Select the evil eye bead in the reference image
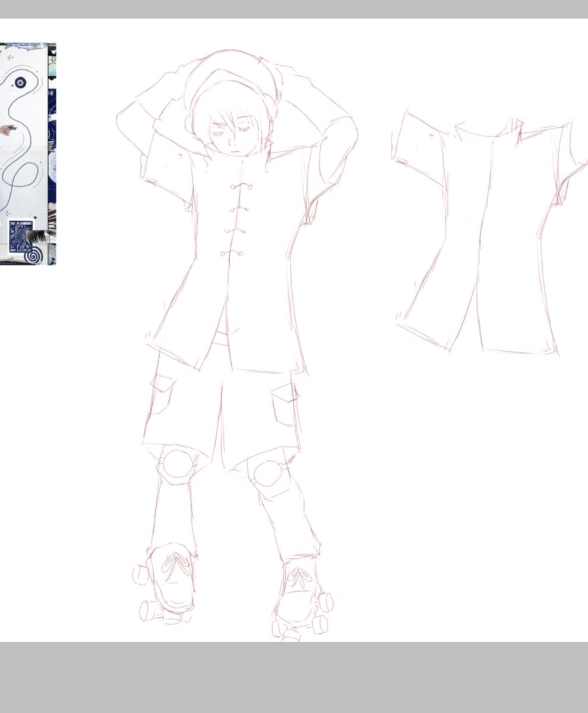This screenshot has height=713, width=588. pos(19,83)
